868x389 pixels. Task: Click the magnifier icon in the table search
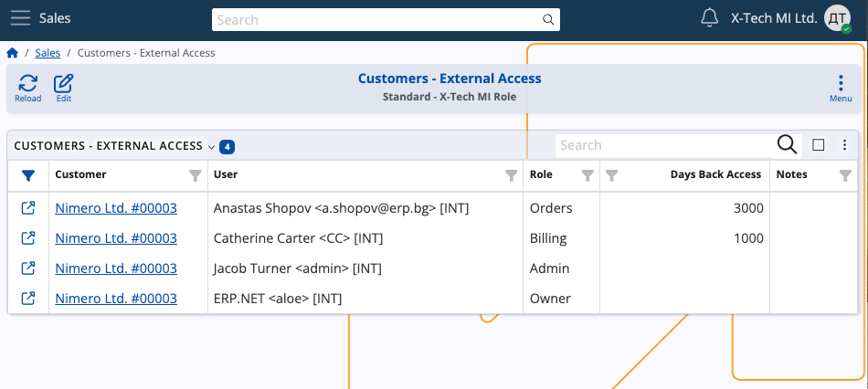coord(787,145)
